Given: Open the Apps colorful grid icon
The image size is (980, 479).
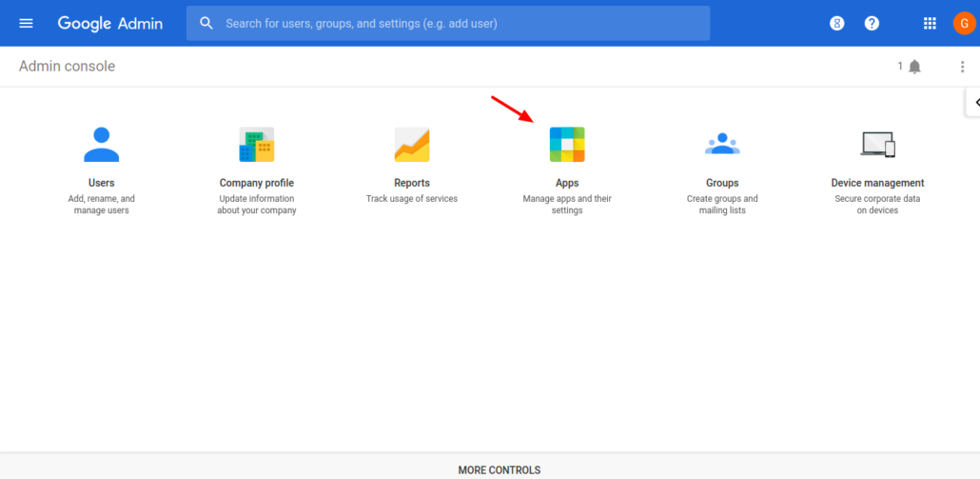Looking at the screenshot, I should click(x=567, y=145).
